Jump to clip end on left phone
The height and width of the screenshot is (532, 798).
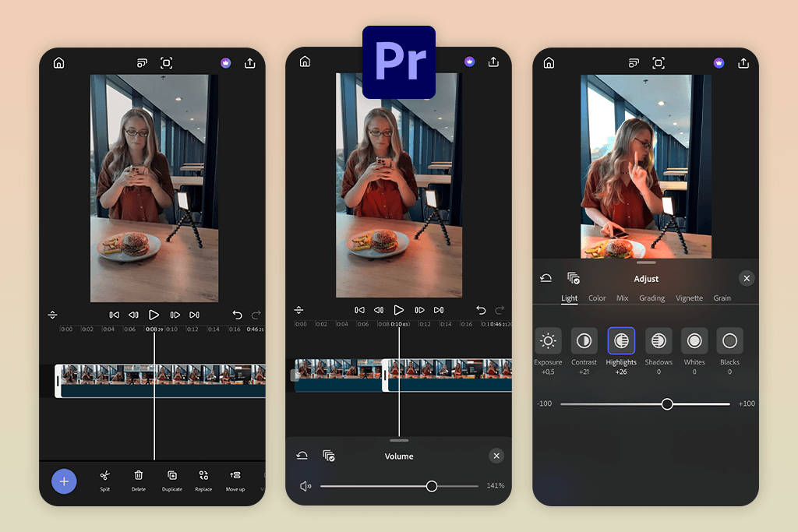click(194, 315)
